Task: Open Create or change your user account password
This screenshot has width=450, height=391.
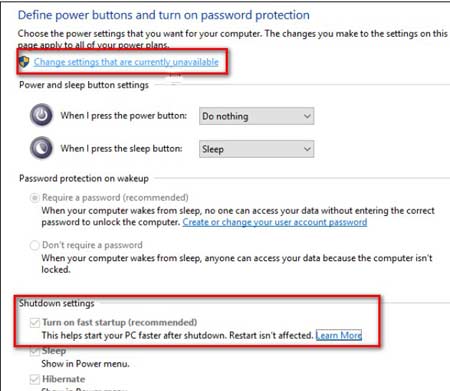Action: pyautogui.click(x=275, y=222)
